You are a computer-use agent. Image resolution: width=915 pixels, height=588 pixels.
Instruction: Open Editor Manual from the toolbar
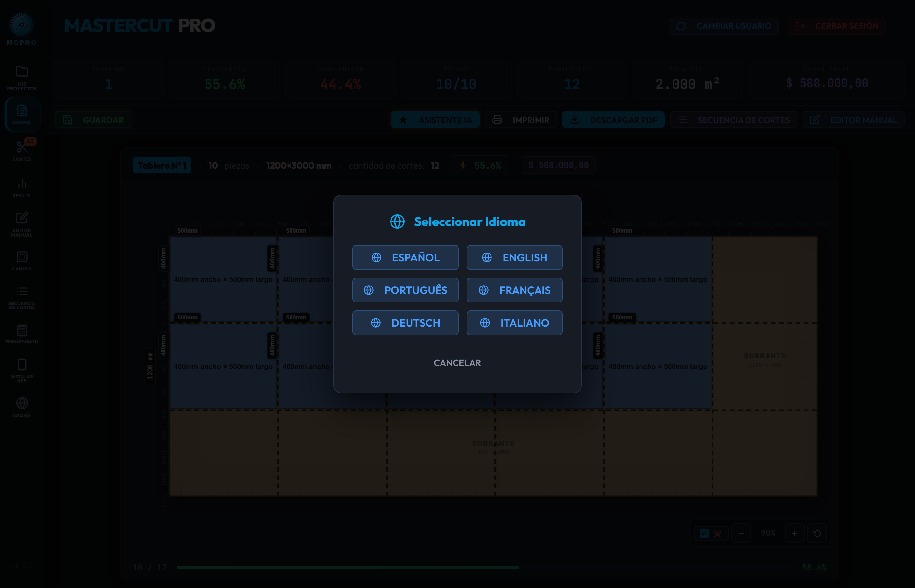click(854, 120)
